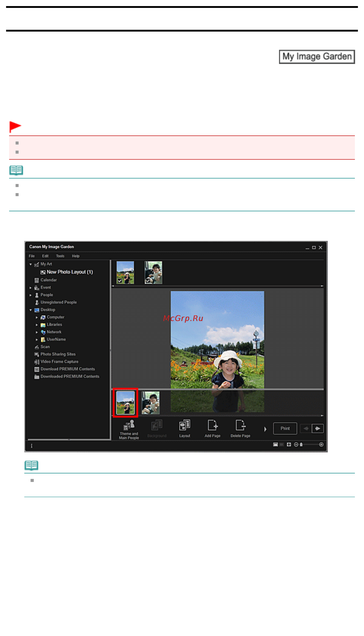Open the Tools menu
The image size is (364, 636).
coord(60,256)
